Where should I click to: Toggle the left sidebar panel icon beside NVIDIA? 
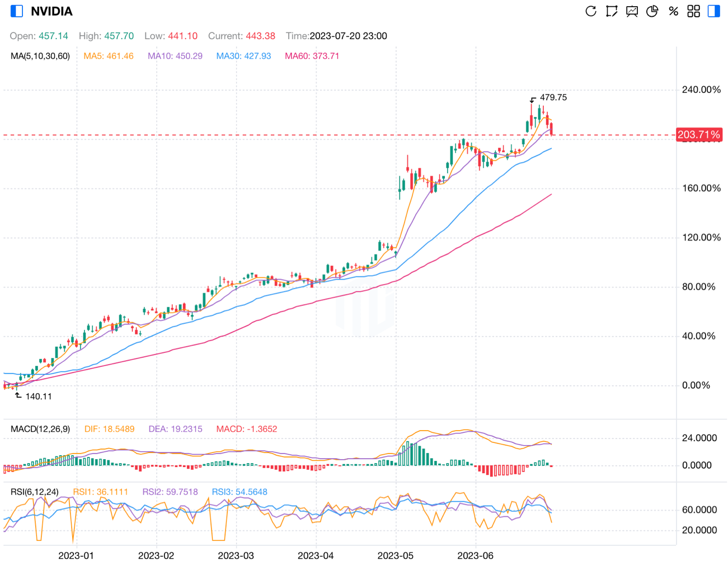point(17,11)
